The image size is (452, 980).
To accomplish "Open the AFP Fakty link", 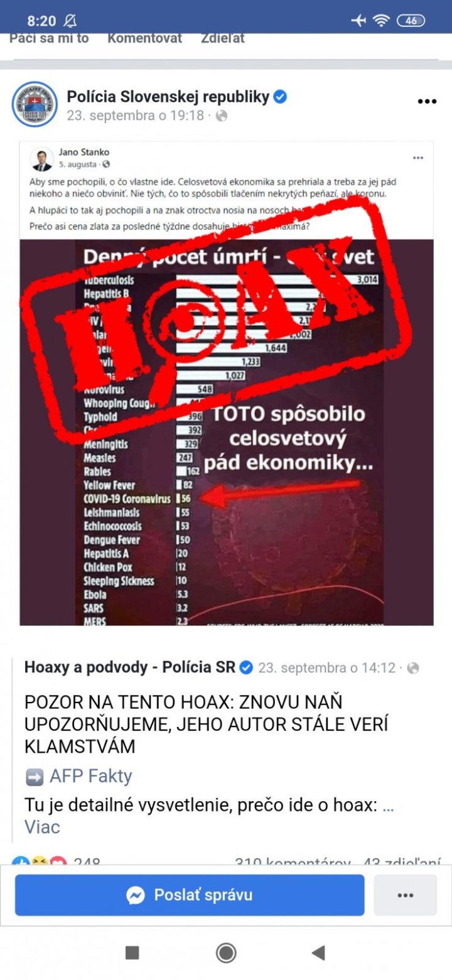I will (90, 777).
